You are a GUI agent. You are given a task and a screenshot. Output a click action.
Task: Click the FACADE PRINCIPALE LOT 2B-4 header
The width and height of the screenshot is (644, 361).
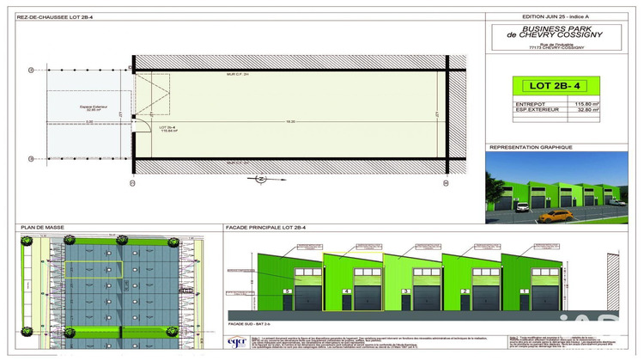coord(269,228)
